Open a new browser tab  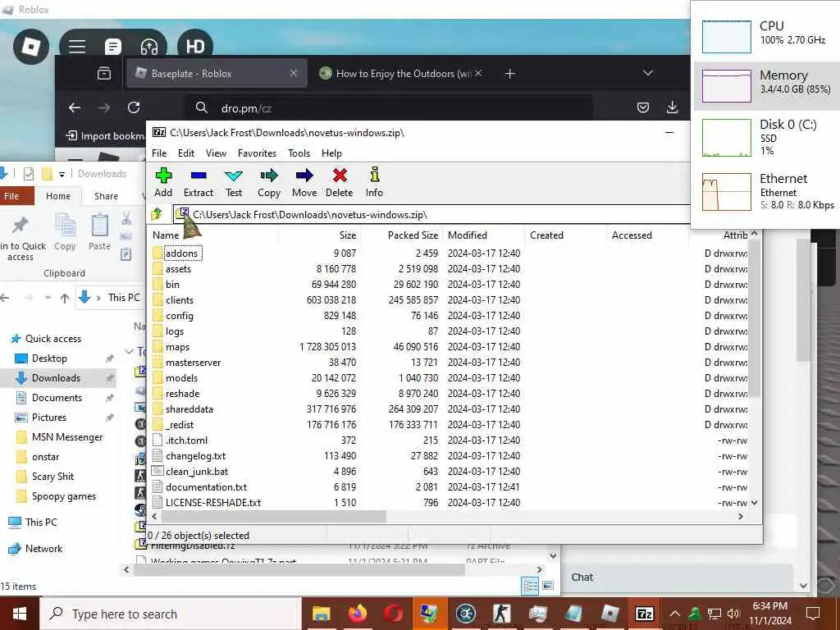(510, 73)
